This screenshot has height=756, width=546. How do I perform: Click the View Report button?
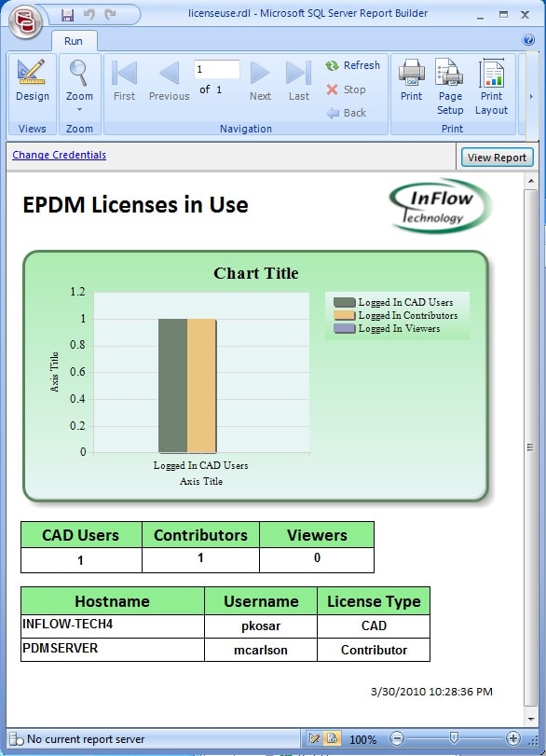pyautogui.click(x=497, y=158)
